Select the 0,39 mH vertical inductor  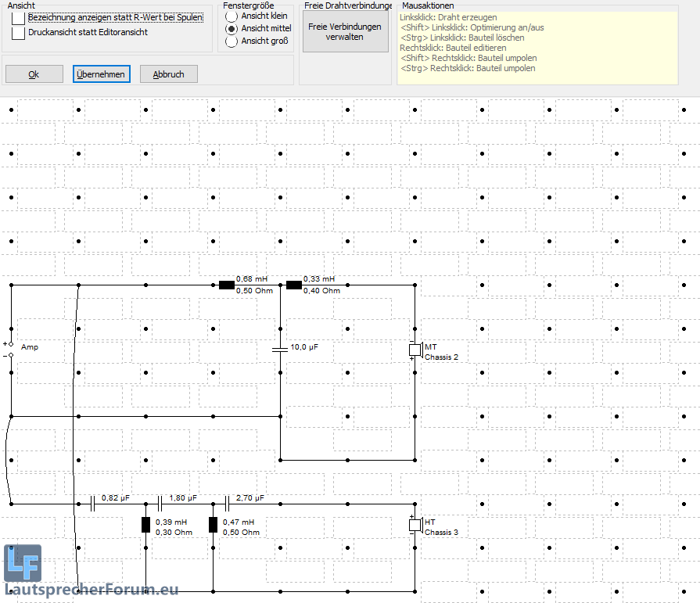(145, 524)
